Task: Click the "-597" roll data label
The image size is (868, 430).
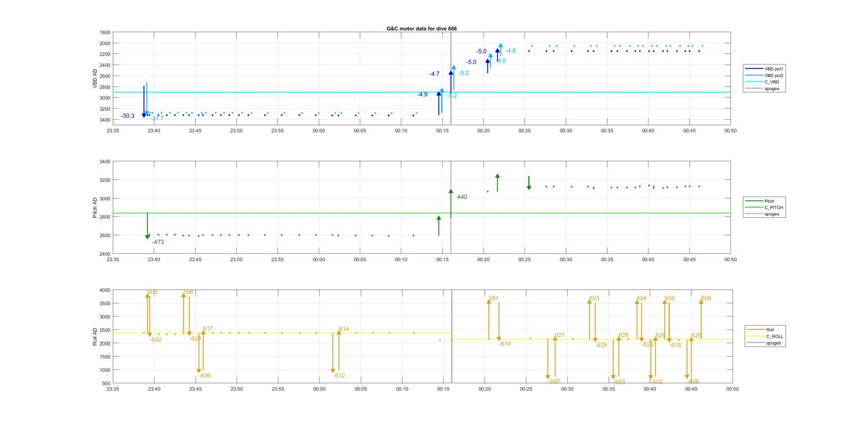Action: tap(554, 382)
